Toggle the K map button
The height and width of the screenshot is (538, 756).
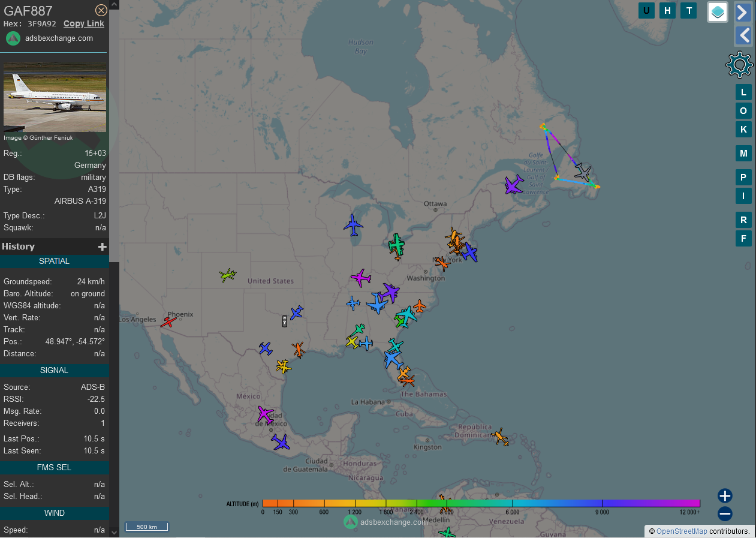pos(743,129)
